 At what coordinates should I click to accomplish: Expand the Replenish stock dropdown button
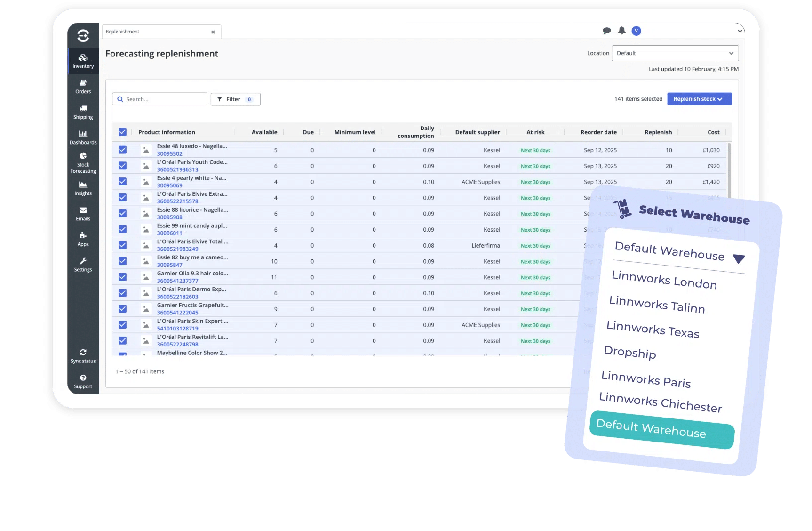[x=699, y=99]
